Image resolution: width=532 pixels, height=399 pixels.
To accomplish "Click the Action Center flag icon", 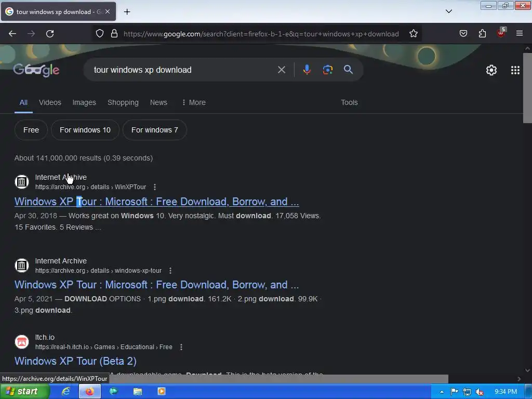I will point(454,392).
